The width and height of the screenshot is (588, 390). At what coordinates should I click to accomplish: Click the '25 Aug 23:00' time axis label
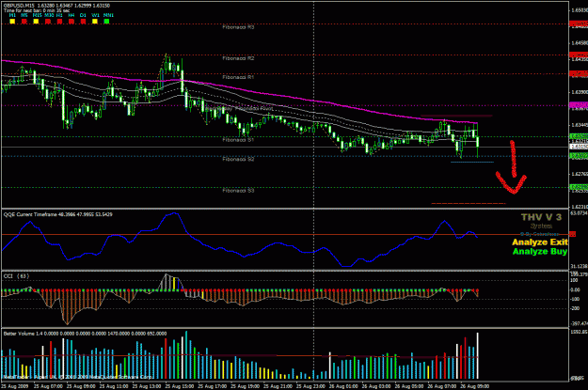(x=310, y=386)
